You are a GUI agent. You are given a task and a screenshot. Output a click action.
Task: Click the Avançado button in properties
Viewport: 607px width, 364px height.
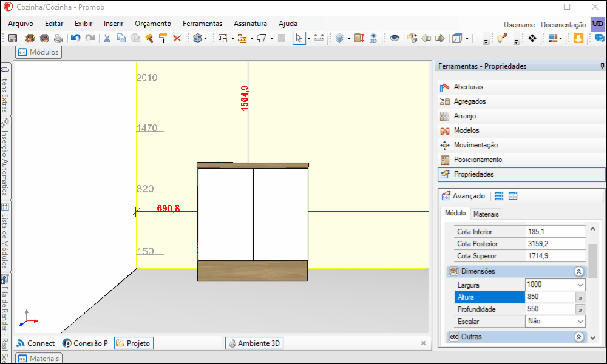(463, 196)
